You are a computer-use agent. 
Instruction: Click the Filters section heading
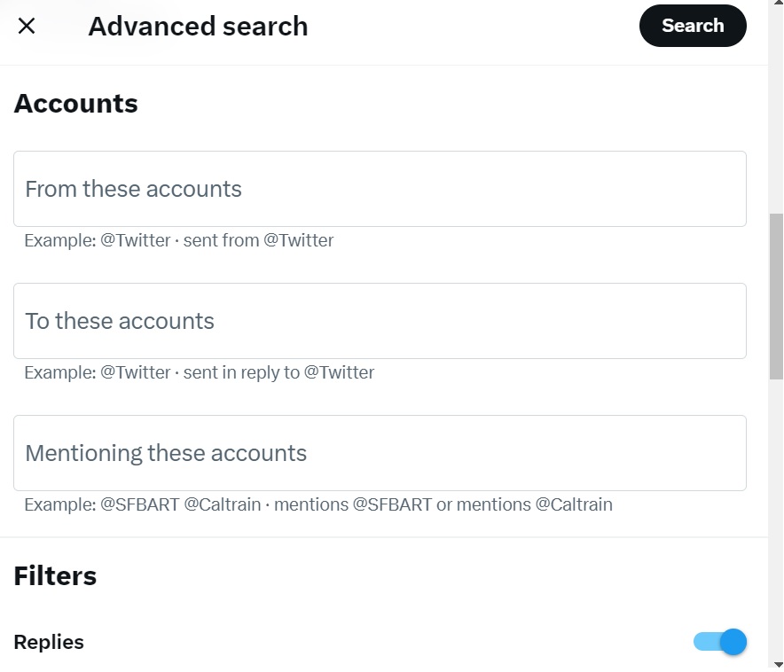tap(55, 576)
